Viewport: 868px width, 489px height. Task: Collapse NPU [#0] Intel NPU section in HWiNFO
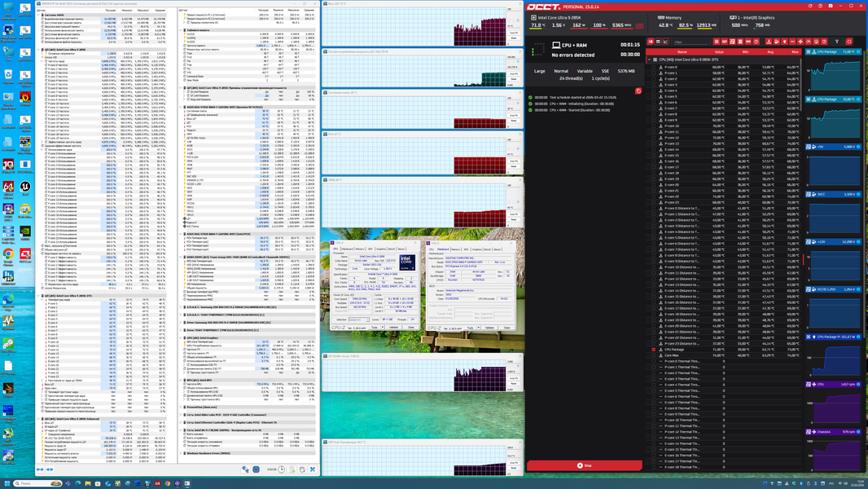181,380
